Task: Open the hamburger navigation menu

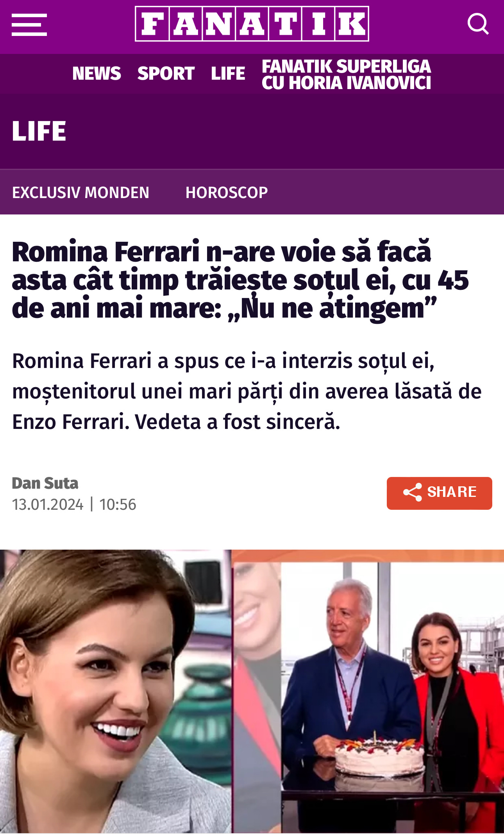Action: [x=29, y=25]
